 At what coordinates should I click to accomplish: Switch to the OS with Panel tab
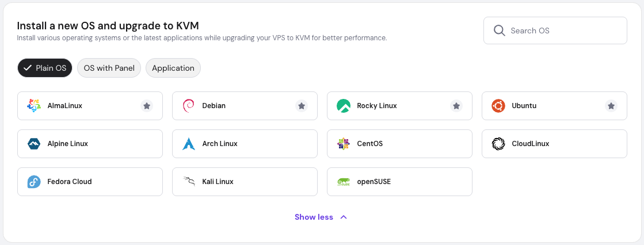tap(109, 68)
